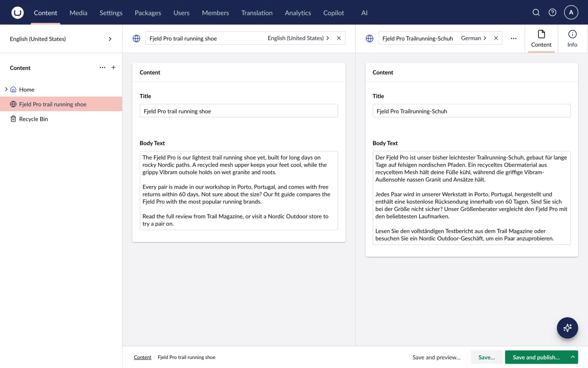Go to the Packages section
The height and width of the screenshot is (368, 588).
point(148,13)
